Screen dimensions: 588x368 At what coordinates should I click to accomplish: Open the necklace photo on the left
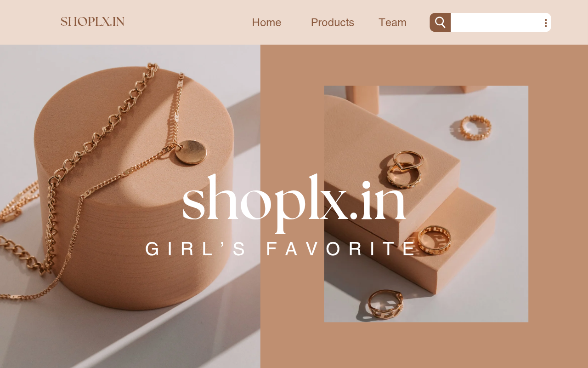click(130, 206)
